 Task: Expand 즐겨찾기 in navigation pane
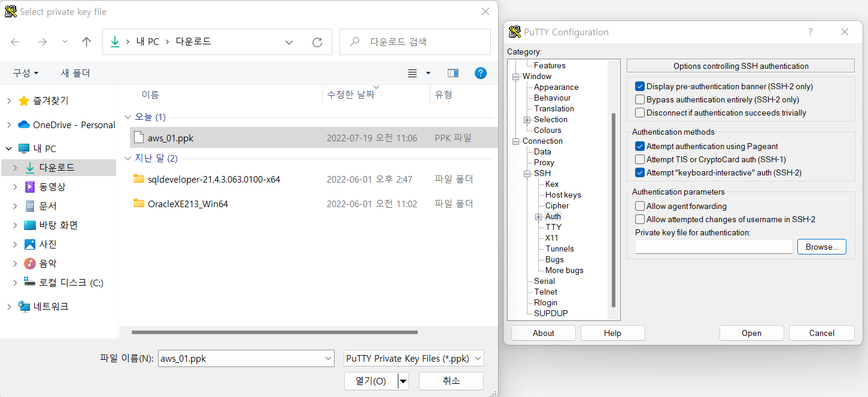coord(9,101)
